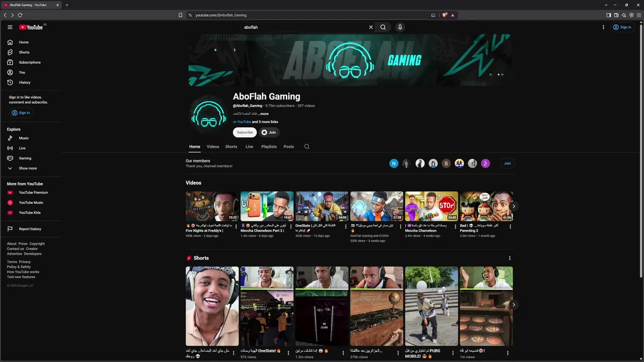Open options menu for Bad Parenting 2 video

[x=510, y=227]
